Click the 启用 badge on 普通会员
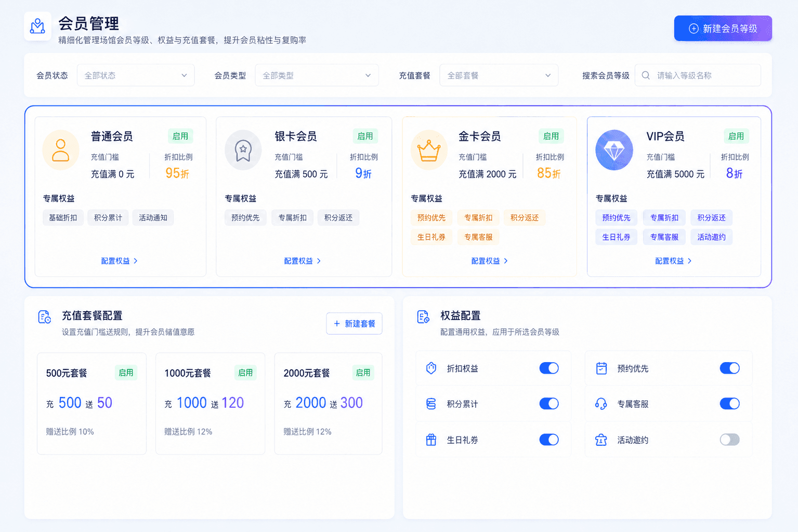Image resolution: width=798 pixels, height=532 pixels. pos(180,136)
